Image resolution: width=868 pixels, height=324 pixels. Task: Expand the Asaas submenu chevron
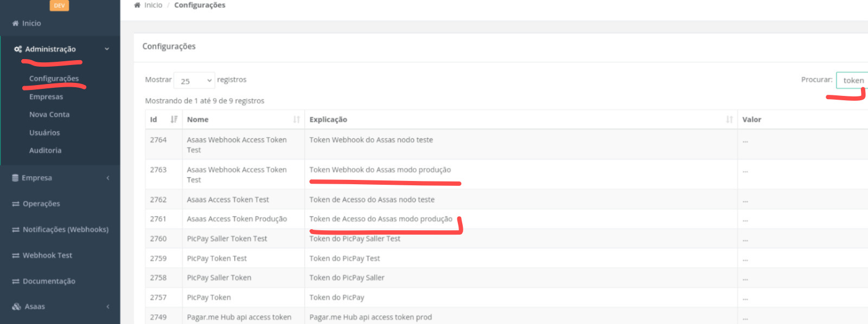click(108, 307)
